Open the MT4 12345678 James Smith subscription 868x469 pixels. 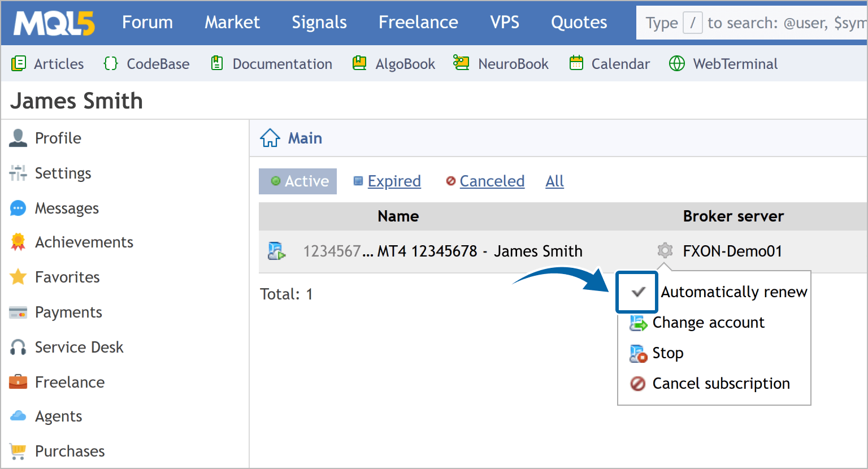[480, 251]
